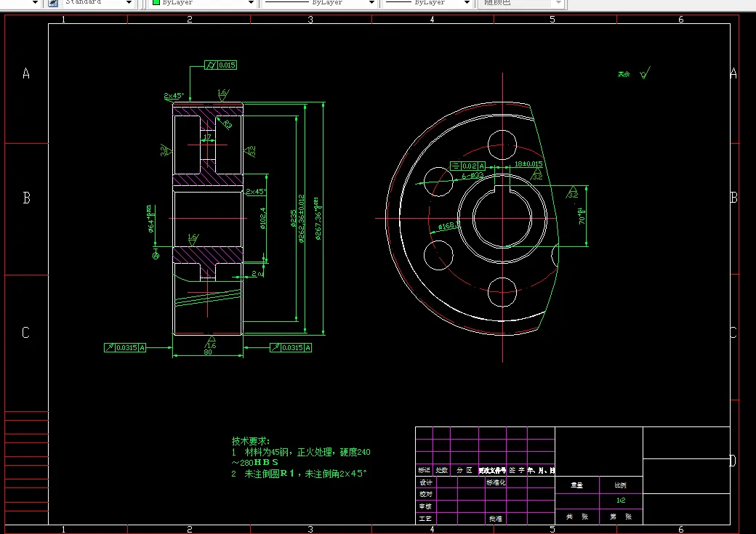Click the 共 张 sheet count cell
756x534 pixels.
[577, 517]
